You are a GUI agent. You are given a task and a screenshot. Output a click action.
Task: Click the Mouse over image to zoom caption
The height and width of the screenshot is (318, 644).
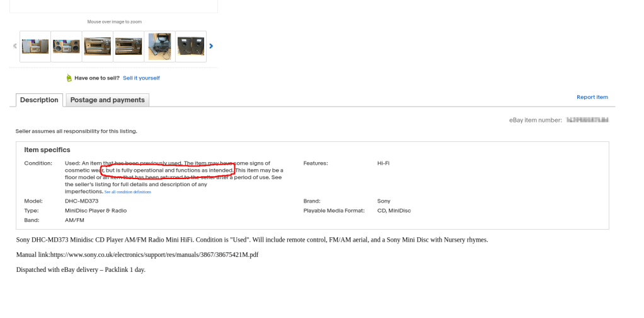pyautogui.click(x=114, y=21)
